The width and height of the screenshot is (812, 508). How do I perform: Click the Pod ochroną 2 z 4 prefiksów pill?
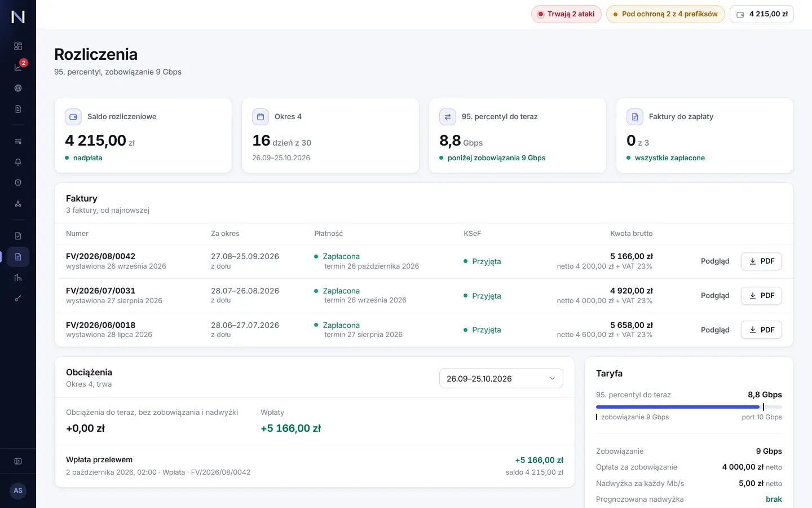[x=665, y=14]
